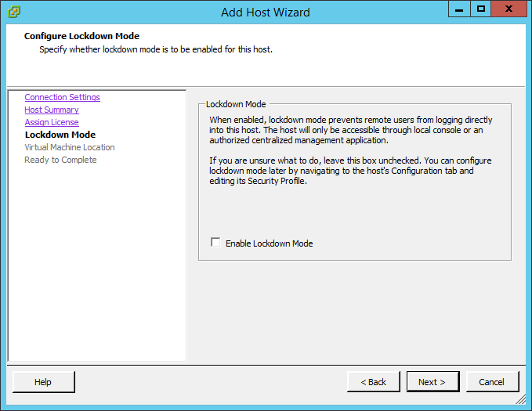Screen dimensions: 532x411
Task: Go to Connection Settings step
Action: click(62, 97)
